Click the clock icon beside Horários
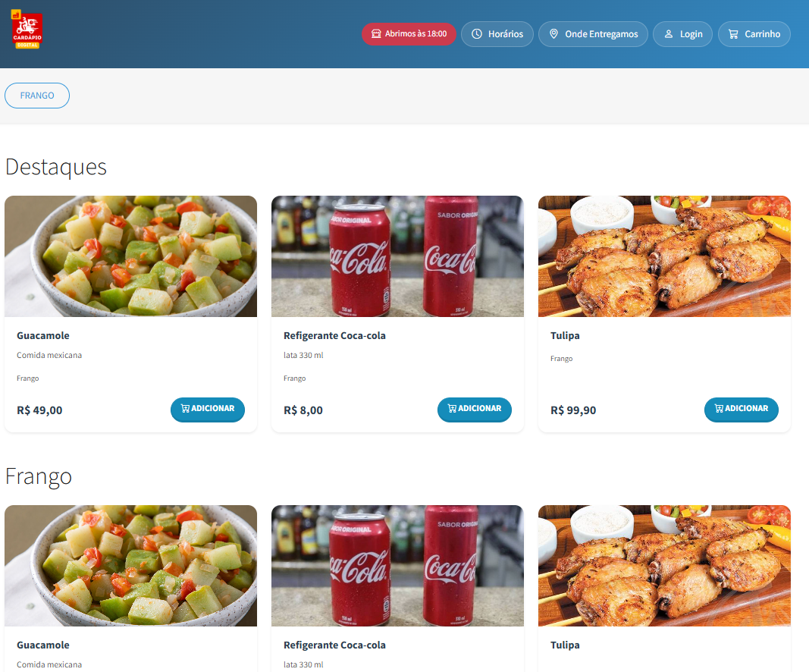 (x=477, y=33)
